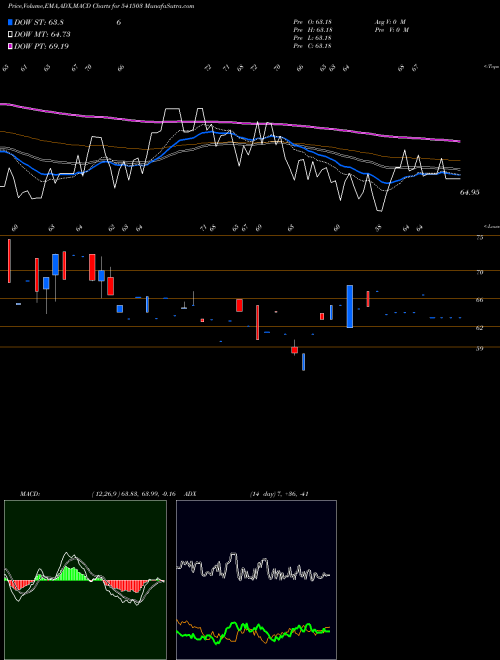Open the green MACD histogram chart
This screenshot has width=500, height=660.
coord(85,580)
